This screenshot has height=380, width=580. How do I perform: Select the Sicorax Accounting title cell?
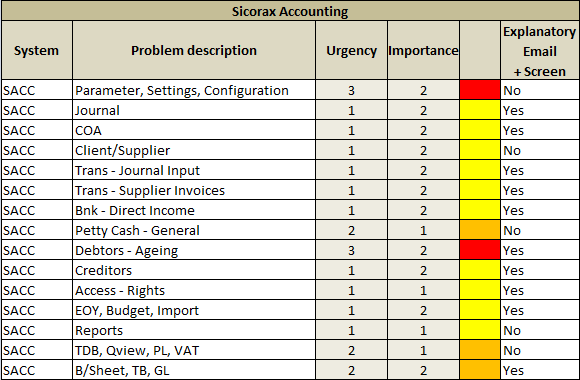click(290, 11)
